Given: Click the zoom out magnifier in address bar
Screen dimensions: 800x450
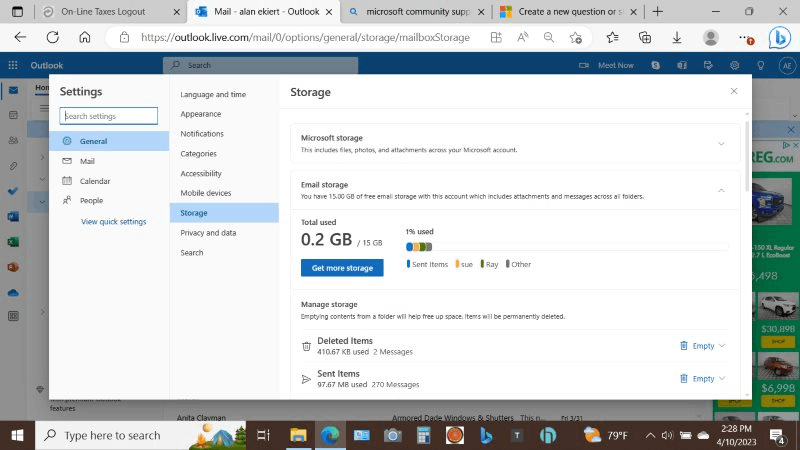Looking at the screenshot, I should [549, 37].
